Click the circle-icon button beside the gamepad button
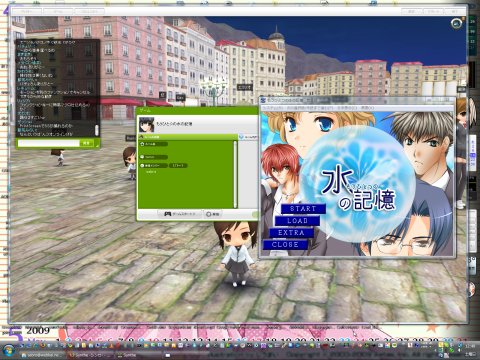 point(213,214)
